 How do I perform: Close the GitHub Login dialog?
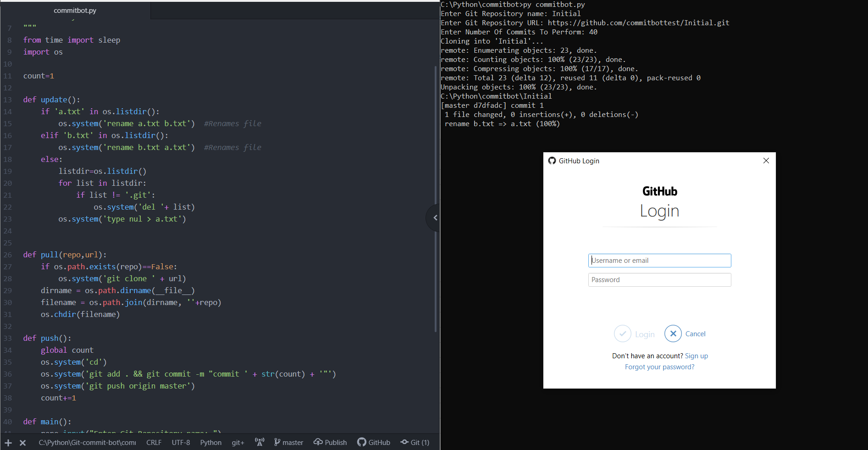[x=766, y=161]
